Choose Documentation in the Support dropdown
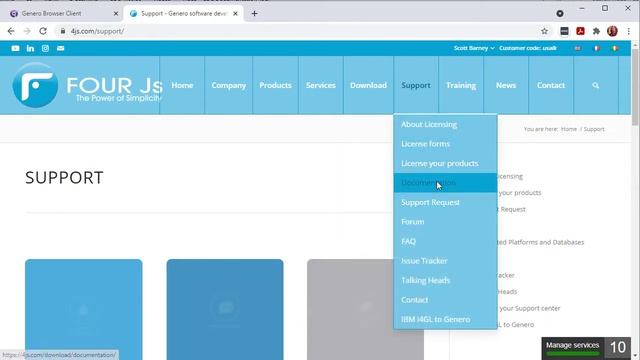Viewport: 640px width, 360px height. [x=445, y=183]
